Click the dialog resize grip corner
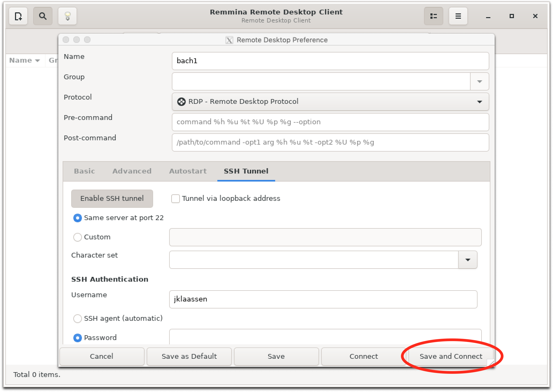Viewport: 553px width, 392px height. (491, 363)
